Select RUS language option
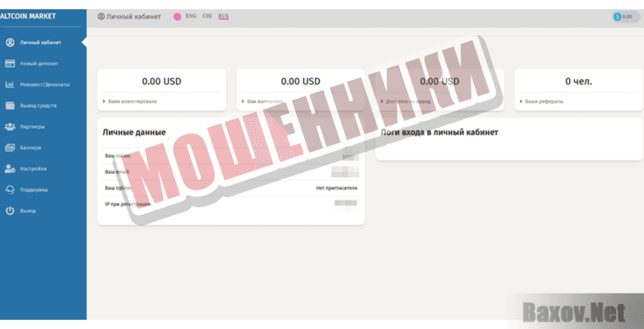644x329 pixels. 224,16
